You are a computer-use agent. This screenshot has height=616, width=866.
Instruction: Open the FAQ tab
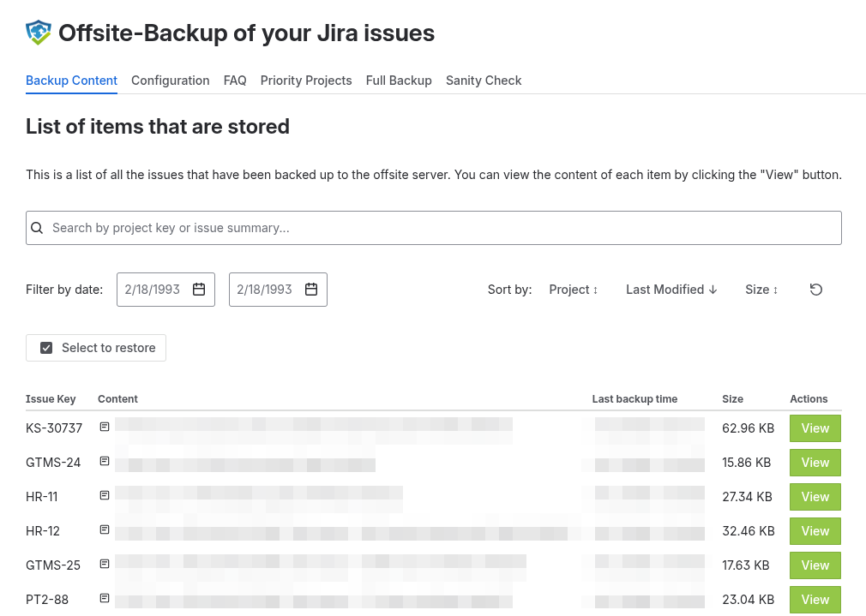234,81
